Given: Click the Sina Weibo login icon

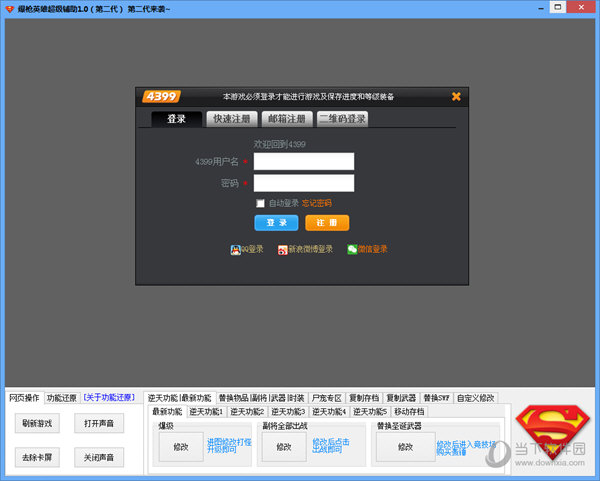Looking at the screenshot, I should [282, 250].
